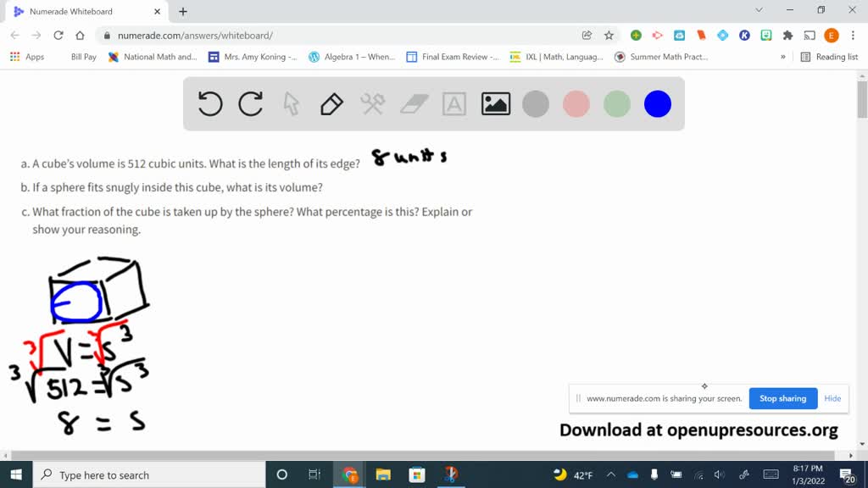Select the Redo tool on the whiteboard
The image size is (868, 488).
point(250,103)
